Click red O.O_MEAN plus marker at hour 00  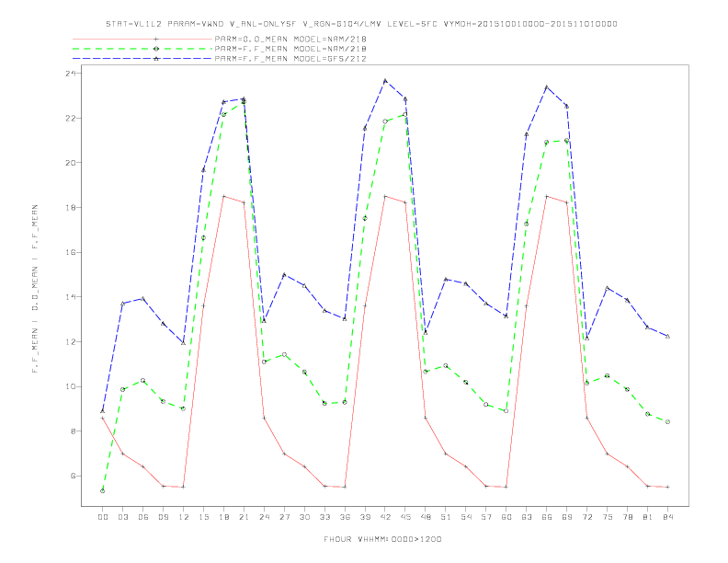(103, 418)
